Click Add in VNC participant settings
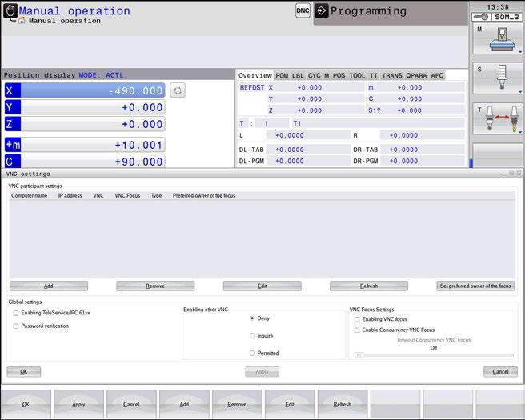The height and width of the screenshot is (420, 525). (x=49, y=286)
